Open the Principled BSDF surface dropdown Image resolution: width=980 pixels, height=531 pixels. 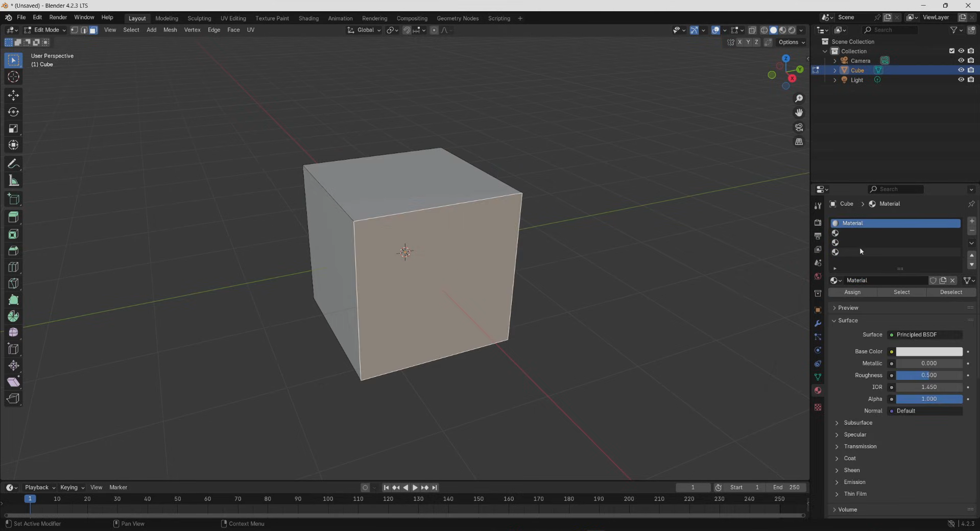[x=925, y=335]
